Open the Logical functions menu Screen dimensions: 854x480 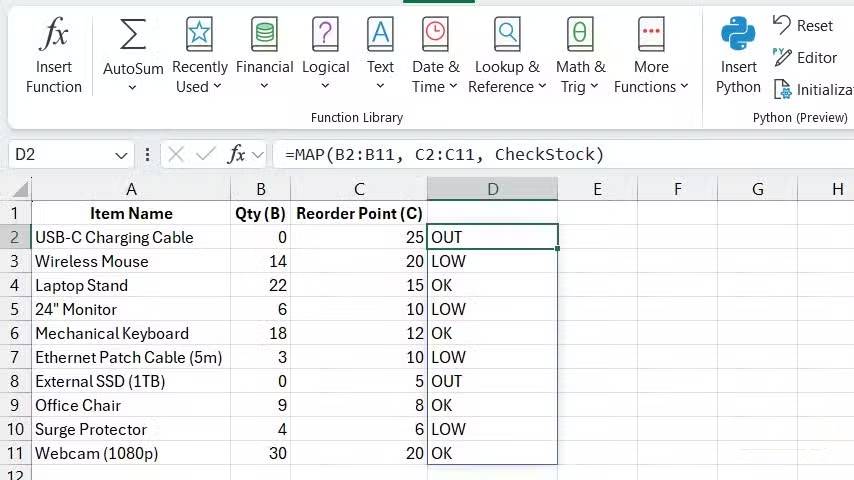[325, 55]
